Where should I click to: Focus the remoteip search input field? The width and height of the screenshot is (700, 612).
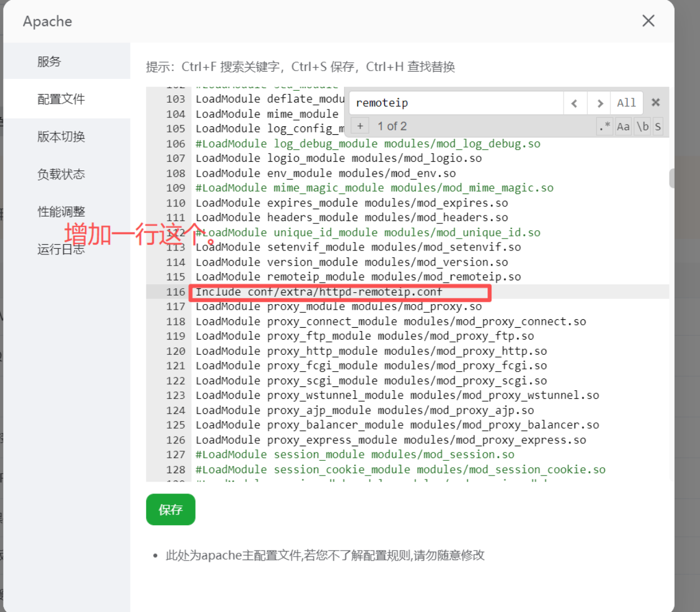[x=457, y=103]
